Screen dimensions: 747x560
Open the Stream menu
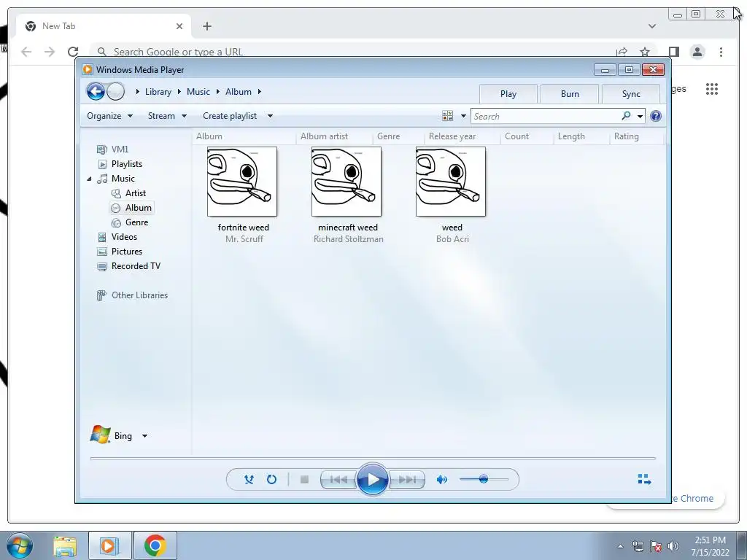pyautogui.click(x=167, y=116)
